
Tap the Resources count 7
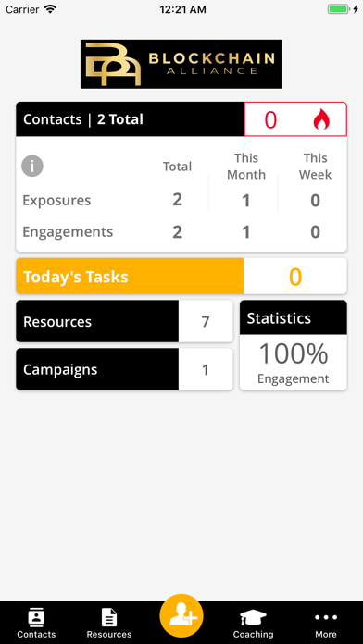206,322
